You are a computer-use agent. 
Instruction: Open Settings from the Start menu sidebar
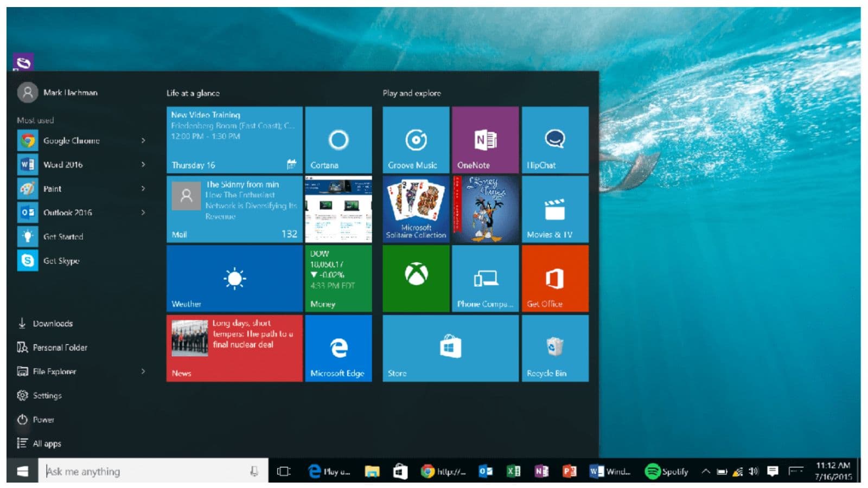(x=46, y=395)
